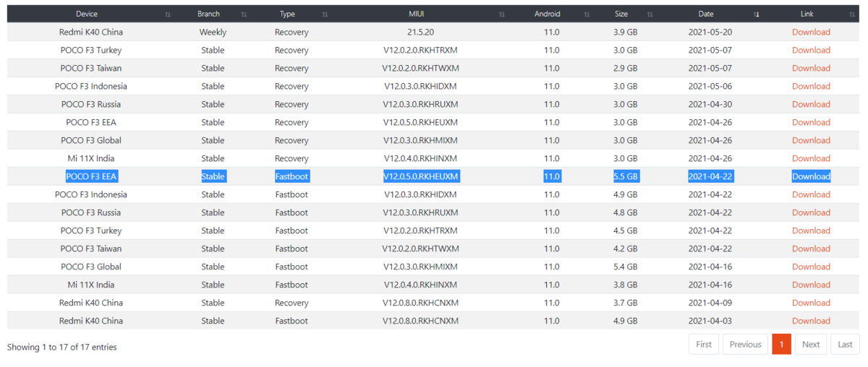This screenshot has width=868, height=367.
Task: Click 'Showing 1 to 17 of 17 entries'
Action: (x=61, y=347)
